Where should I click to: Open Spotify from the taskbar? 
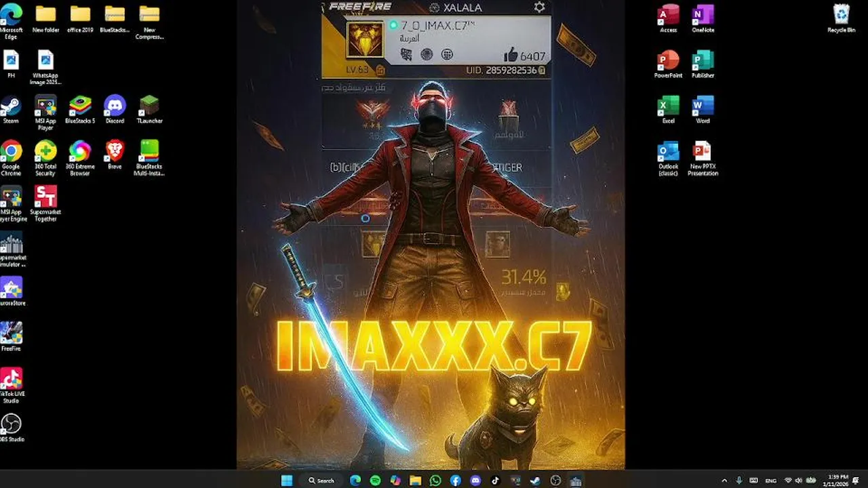[x=375, y=481]
